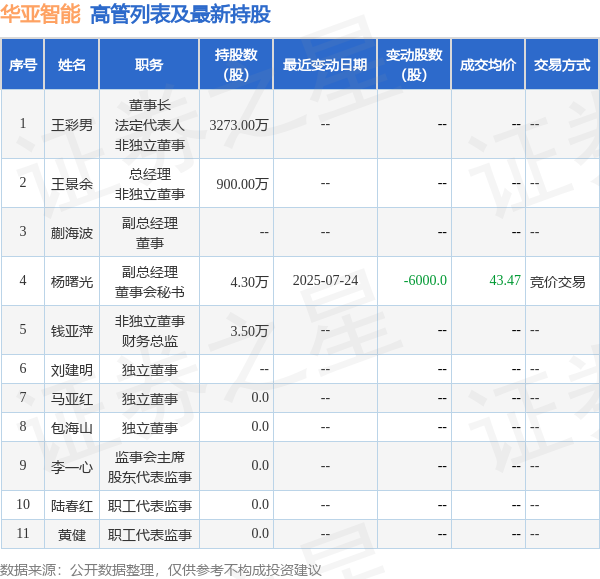This screenshot has width=600, height=579.
Task: Click the 数据来源 disclaimer footer text
Action: (x=161, y=570)
